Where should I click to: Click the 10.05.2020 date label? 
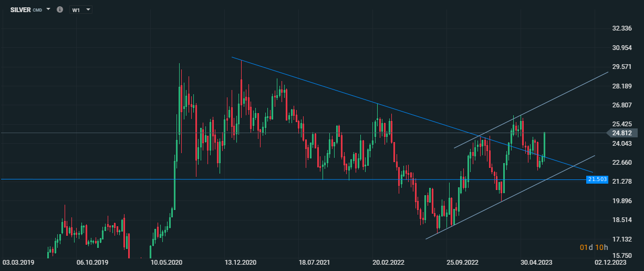(x=167, y=262)
